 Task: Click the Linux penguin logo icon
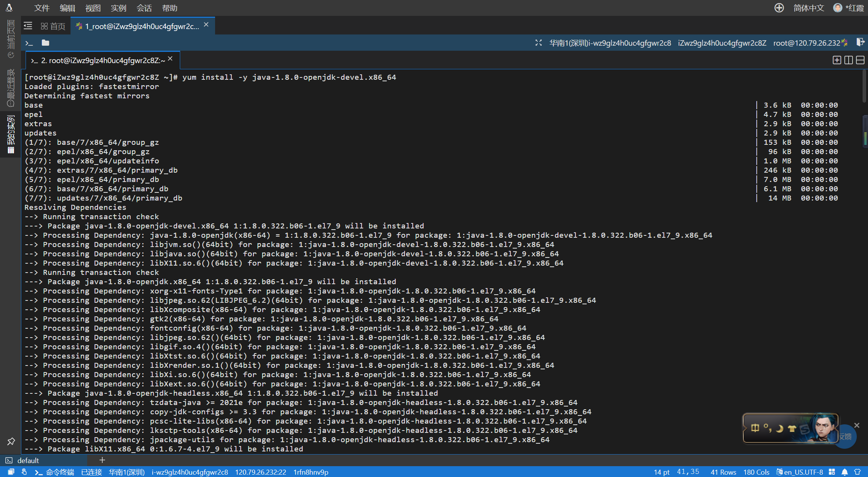[x=9, y=8]
